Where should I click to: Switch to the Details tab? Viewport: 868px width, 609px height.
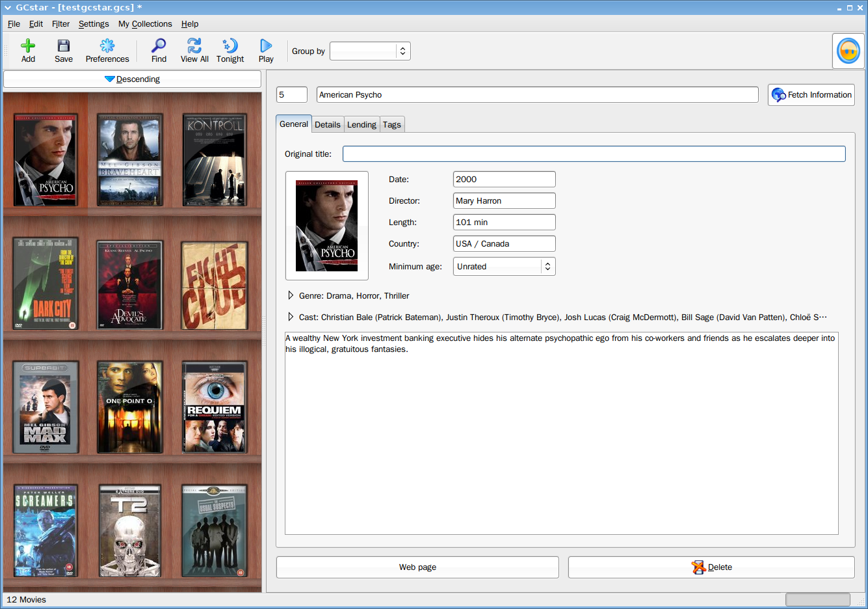click(328, 124)
